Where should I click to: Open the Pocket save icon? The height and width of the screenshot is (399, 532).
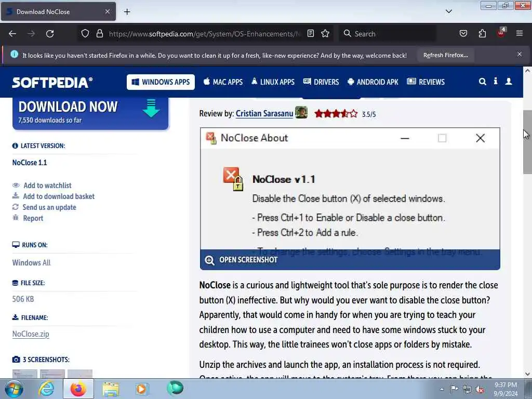tap(463, 33)
